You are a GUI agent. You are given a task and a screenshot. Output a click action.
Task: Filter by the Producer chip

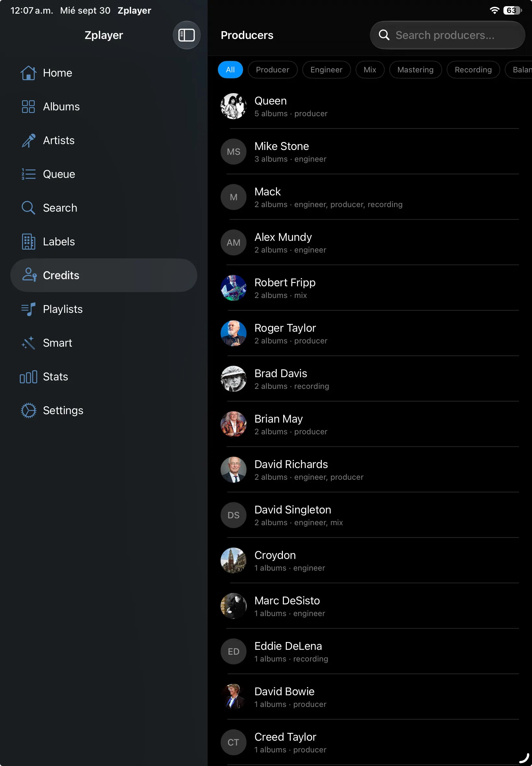tap(272, 70)
